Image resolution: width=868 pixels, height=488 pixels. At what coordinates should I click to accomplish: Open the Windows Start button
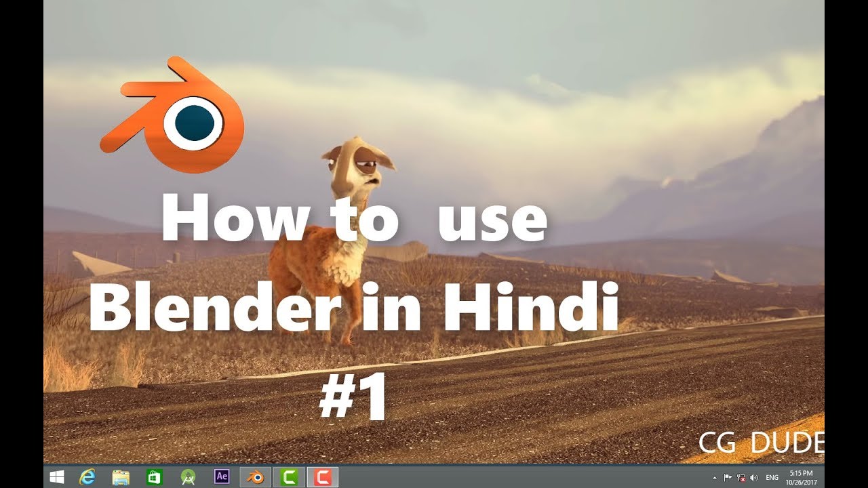(x=57, y=477)
